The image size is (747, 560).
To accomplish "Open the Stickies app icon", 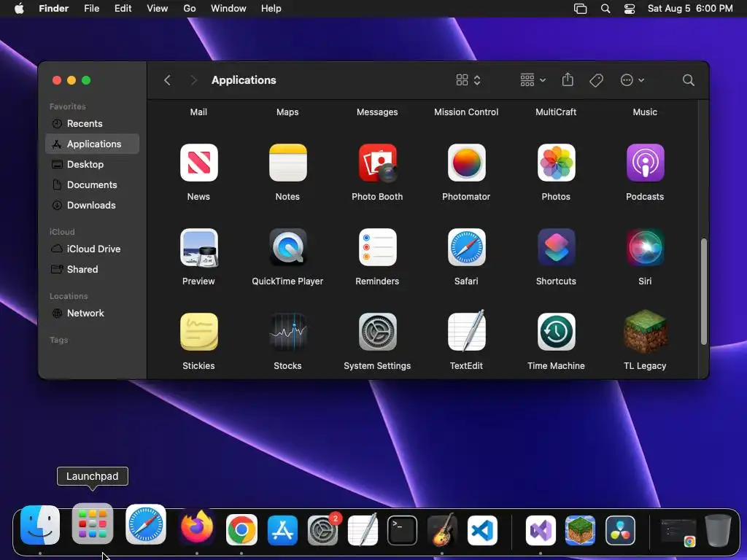I will pos(198,332).
